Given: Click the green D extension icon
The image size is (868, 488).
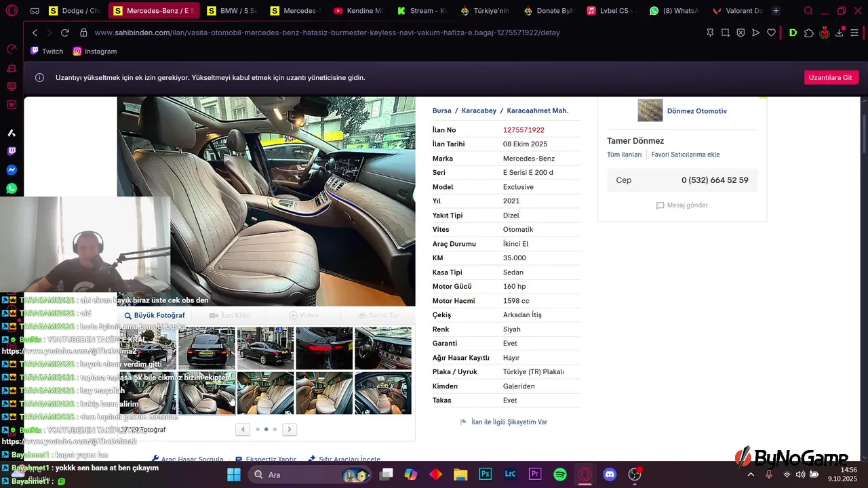Looking at the screenshot, I should [793, 33].
